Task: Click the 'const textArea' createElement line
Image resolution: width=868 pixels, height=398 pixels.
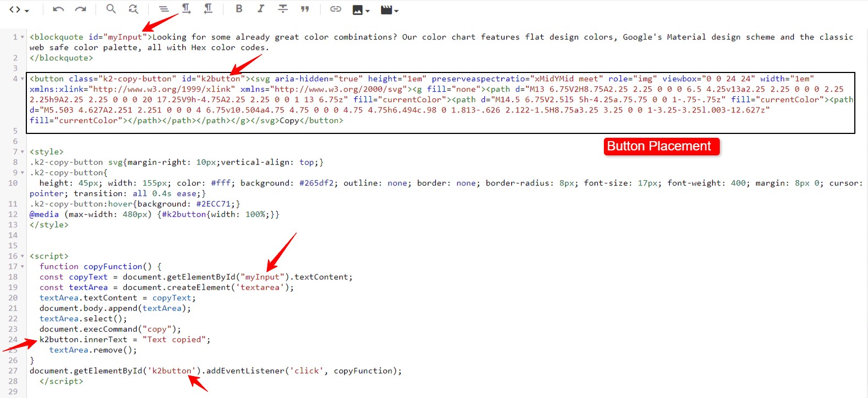Action: (166, 287)
